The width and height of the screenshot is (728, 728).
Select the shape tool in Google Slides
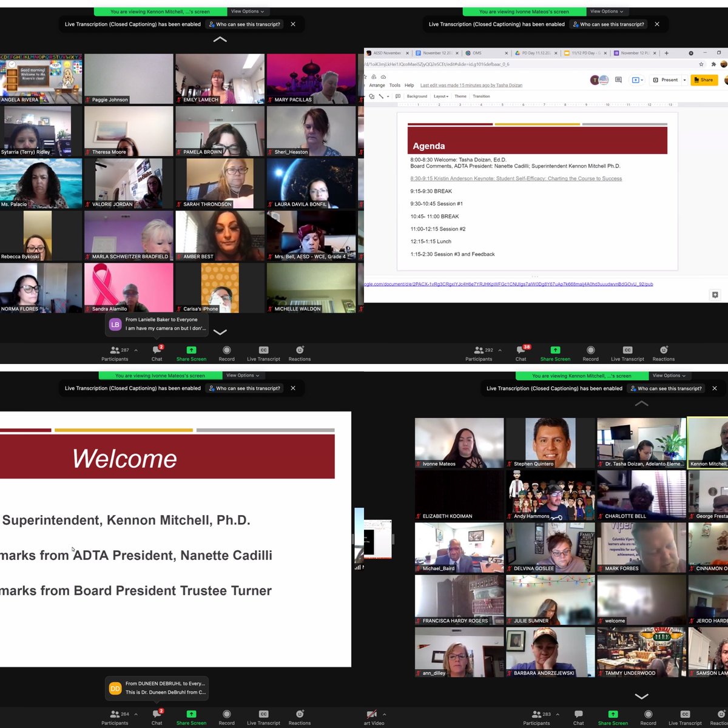[371, 96]
